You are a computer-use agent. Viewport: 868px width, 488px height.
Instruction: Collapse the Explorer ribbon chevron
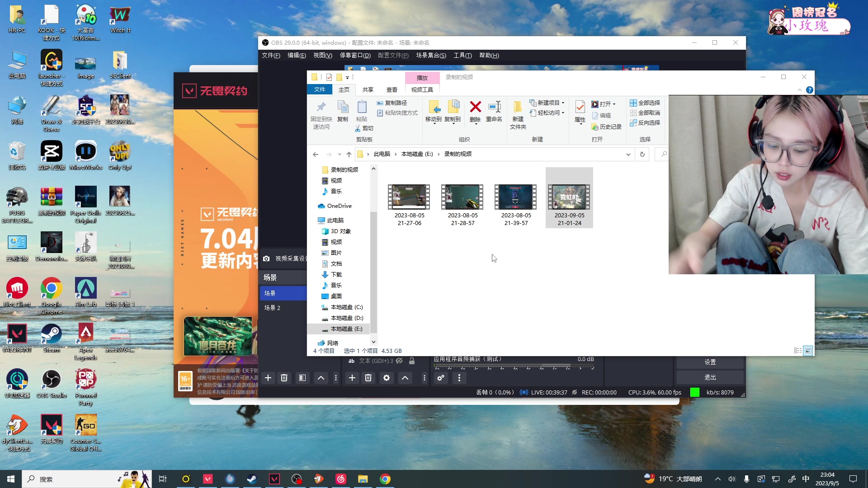800,90
